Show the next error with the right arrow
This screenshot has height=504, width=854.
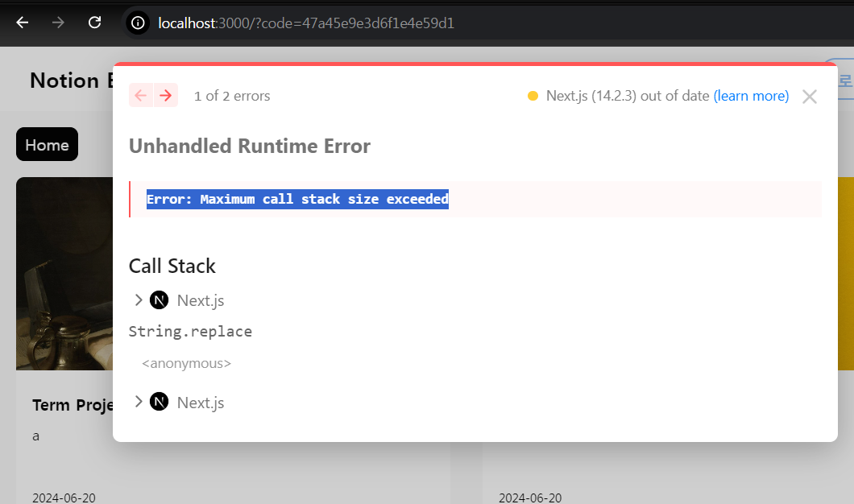tap(166, 95)
